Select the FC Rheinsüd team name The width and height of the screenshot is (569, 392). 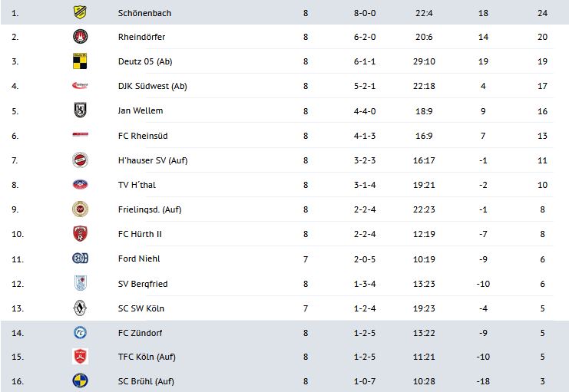[143, 136]
